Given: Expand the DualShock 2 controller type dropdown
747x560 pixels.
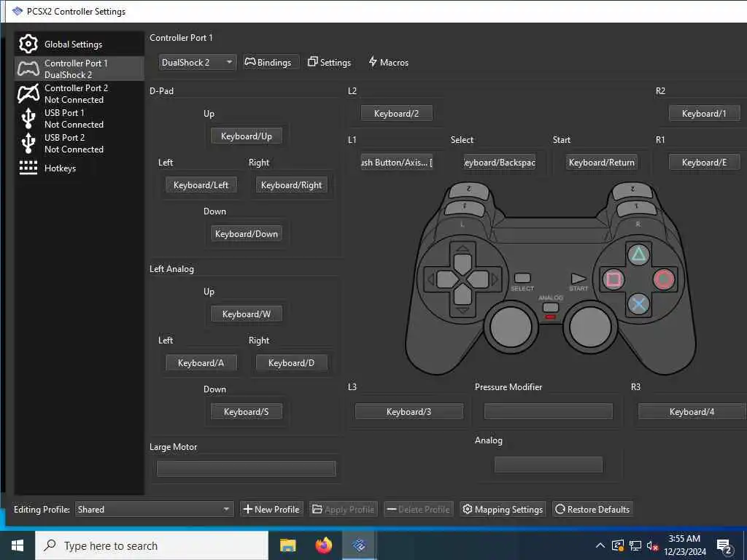Looking at the screenshot, I should click(197, 63).
